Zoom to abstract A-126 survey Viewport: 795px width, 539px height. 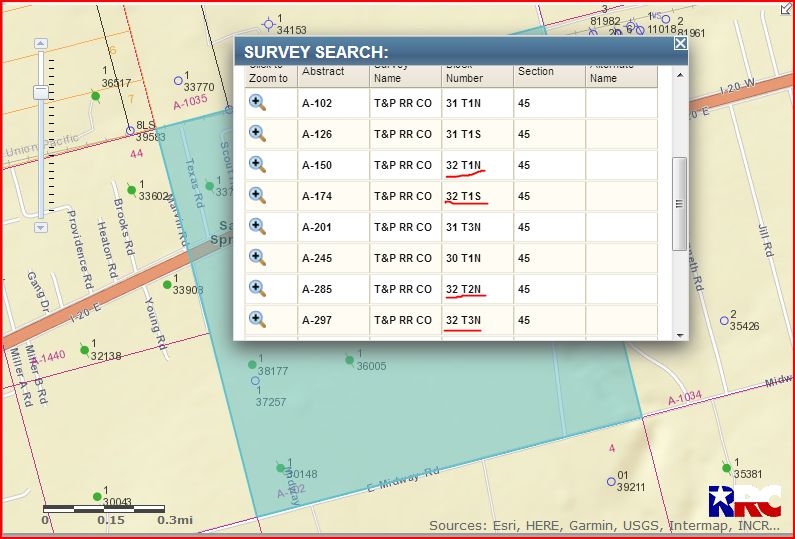(x=257, y=134)
